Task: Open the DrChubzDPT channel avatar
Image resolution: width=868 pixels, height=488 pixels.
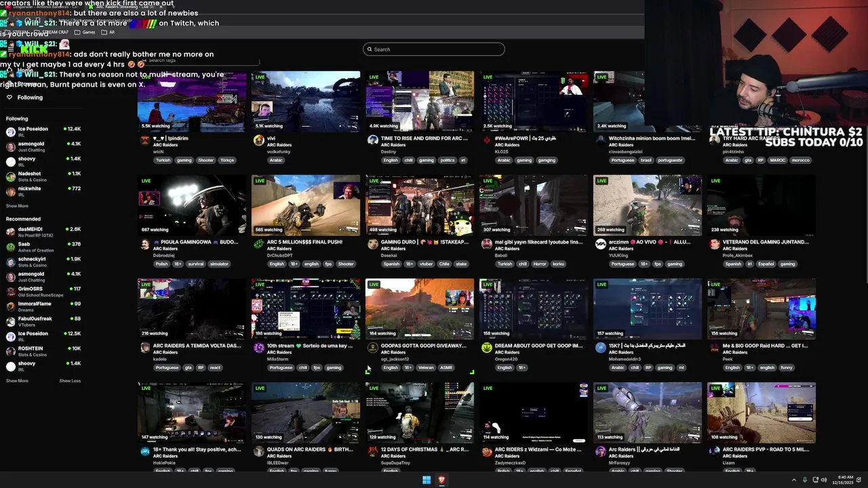Action: (x=259, y=244)
